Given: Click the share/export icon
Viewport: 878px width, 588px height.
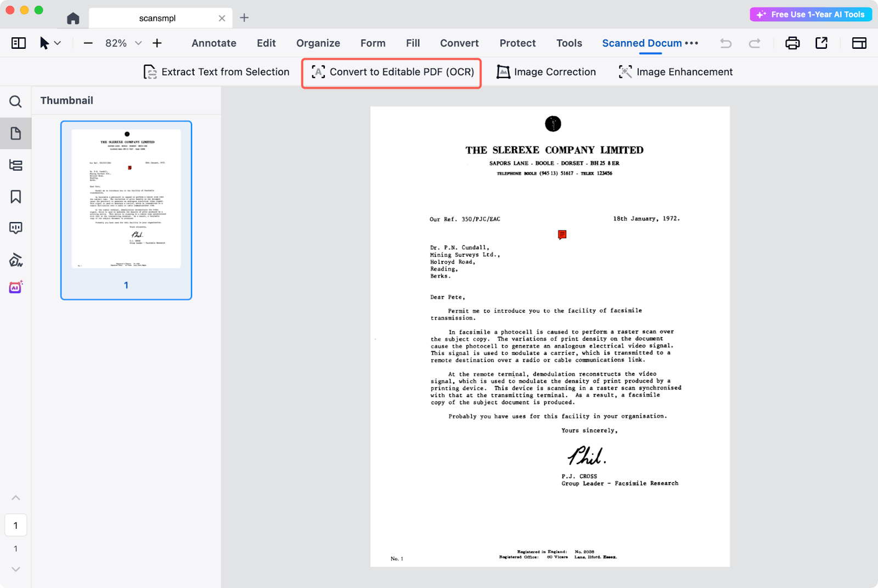Looking at the screenshot, I should click(821, 43).
